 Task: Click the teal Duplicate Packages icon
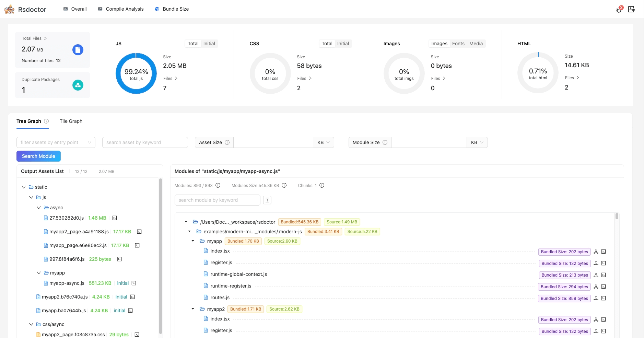78,85
